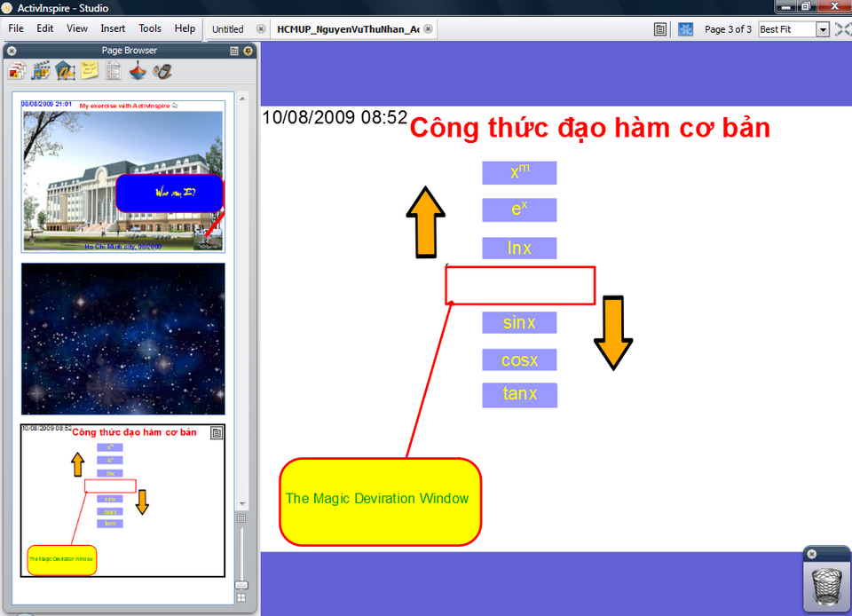The image size is (852, 616).
Task: Click the ln x button on the page
Action: pos(519,249)
